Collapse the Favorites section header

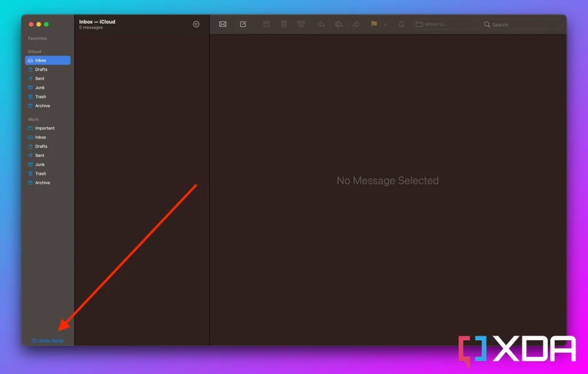[x=37, y=38]
